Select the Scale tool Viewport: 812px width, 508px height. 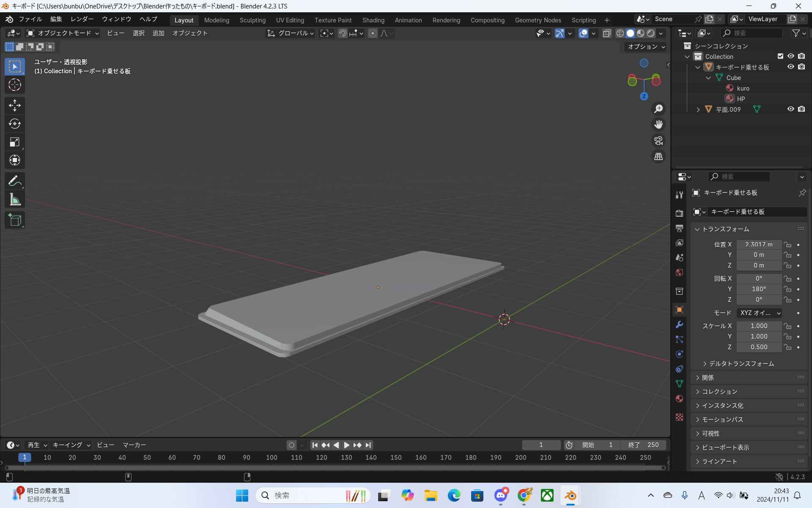point(15,142)
